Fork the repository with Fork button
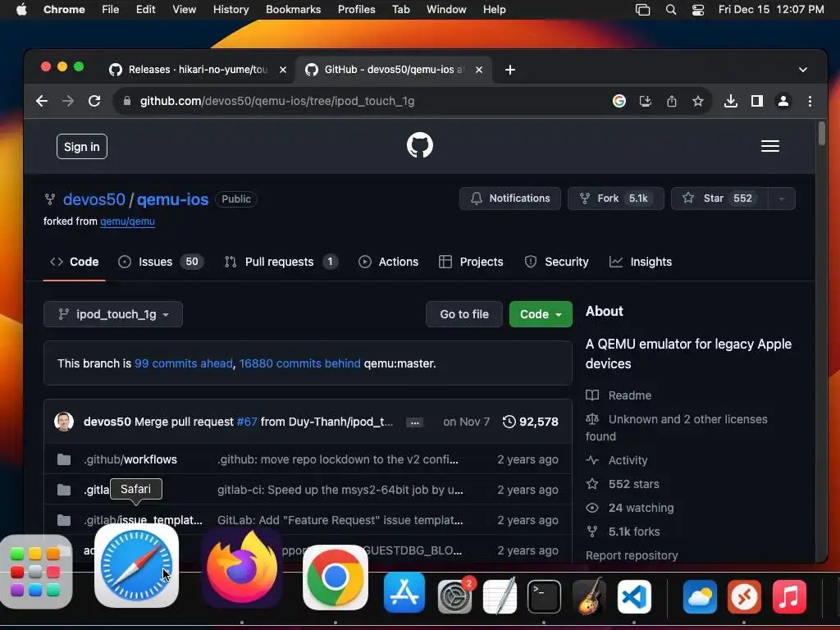This screenshot has height=630, width=840. click(615, 199)
